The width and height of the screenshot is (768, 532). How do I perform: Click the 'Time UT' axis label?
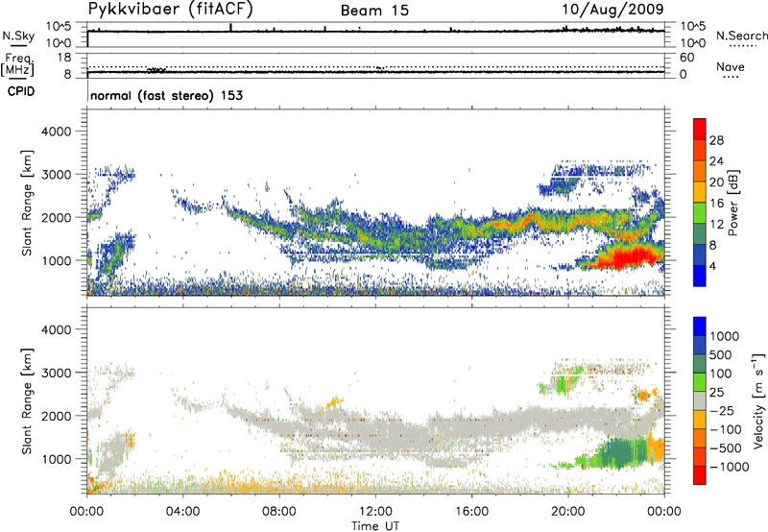[375, 525]
